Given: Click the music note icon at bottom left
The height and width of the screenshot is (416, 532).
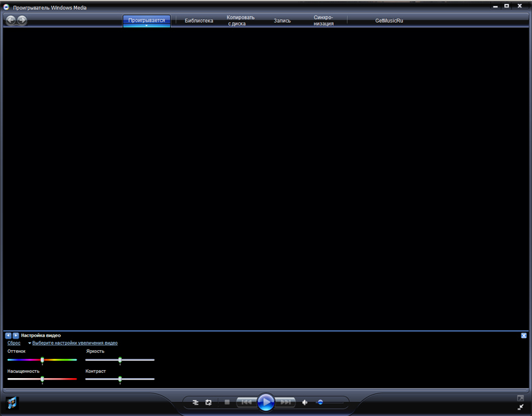Looking at the screenshot, I should point(12,403).
